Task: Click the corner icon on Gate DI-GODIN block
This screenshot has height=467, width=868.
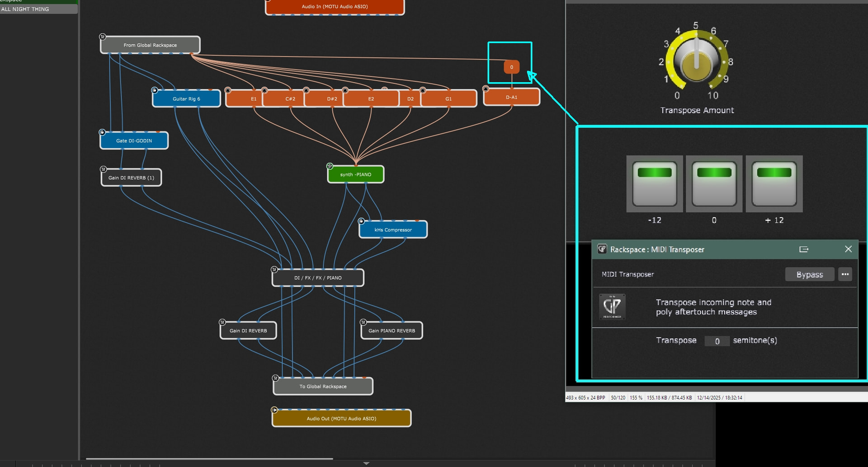Action: (102, 132)
